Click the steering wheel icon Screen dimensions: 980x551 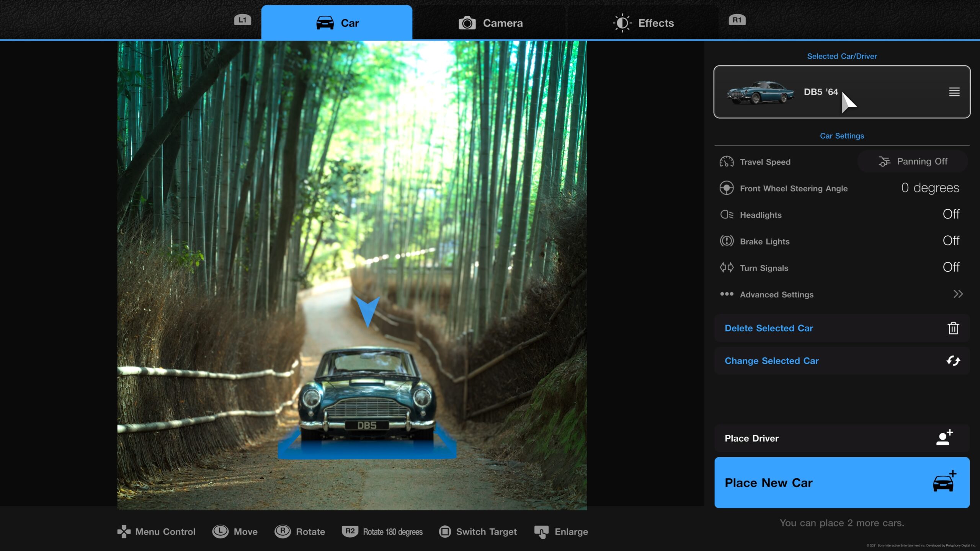[x=726, y=188]
